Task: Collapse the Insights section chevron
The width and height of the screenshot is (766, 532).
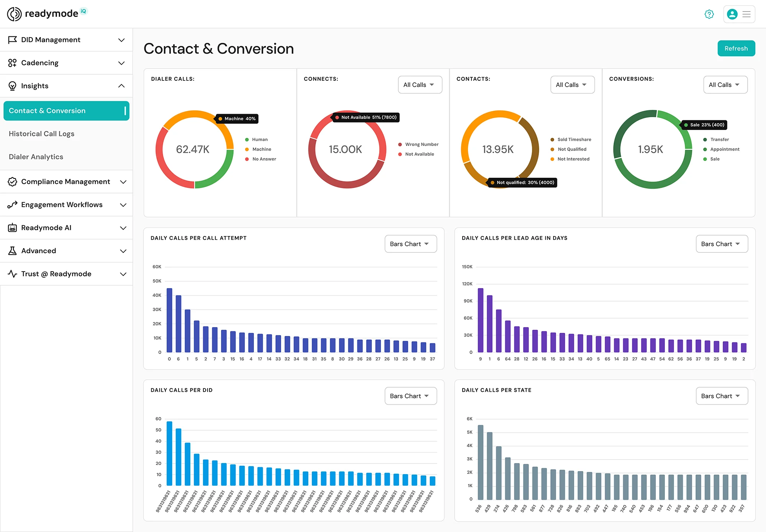Action: coord(121,86)
